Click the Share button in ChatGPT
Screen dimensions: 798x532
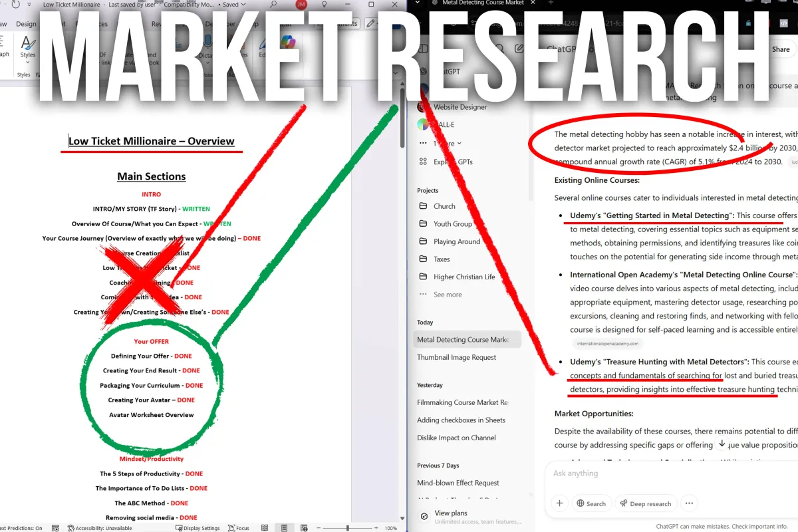[780, 49]
